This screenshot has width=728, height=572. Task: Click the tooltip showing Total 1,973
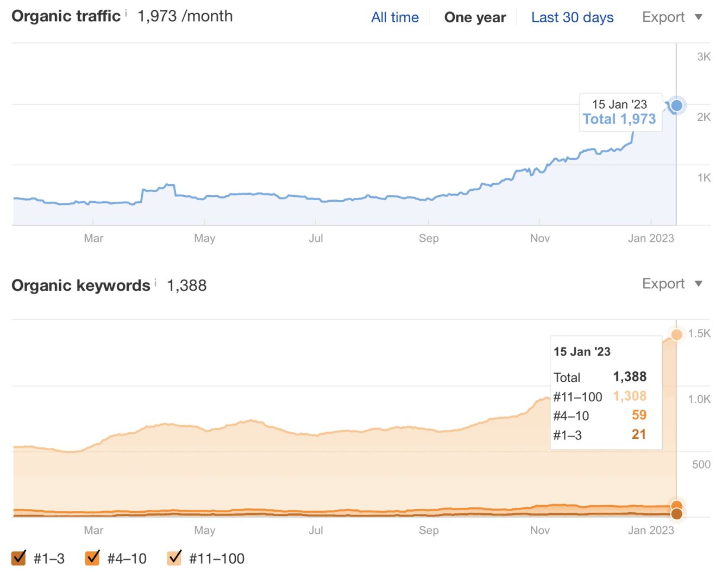pyautogui.click(x=620, y=112)
